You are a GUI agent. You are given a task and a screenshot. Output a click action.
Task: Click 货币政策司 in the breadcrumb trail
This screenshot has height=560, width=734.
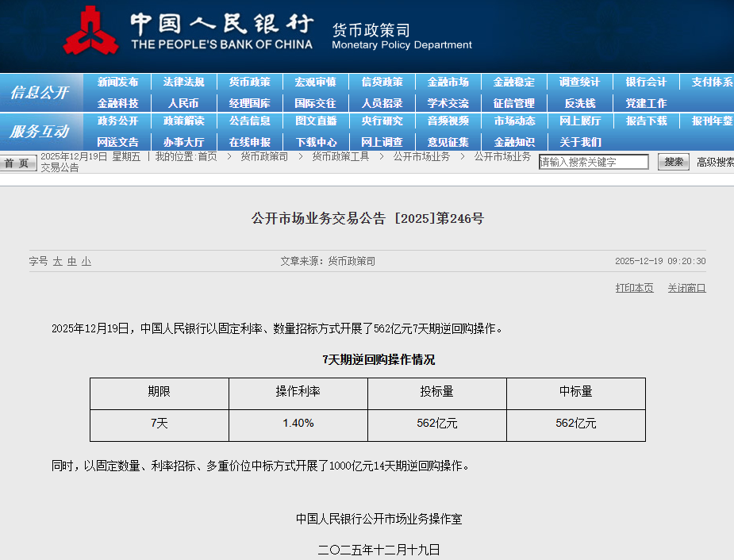tap(264, 156)
